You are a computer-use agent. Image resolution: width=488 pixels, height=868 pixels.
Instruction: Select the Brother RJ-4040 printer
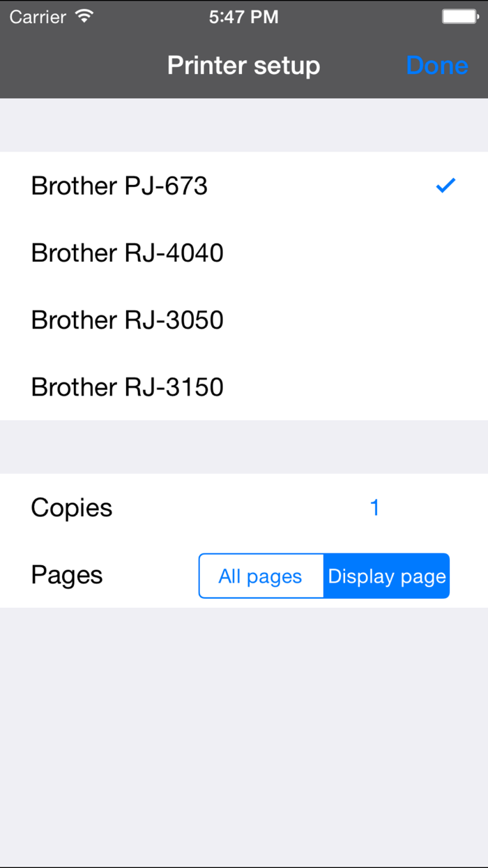(x=127, y=253)
